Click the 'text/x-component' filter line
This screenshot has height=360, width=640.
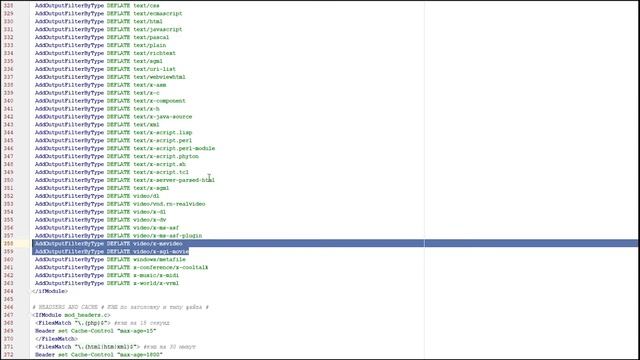(x=110, y=101)
